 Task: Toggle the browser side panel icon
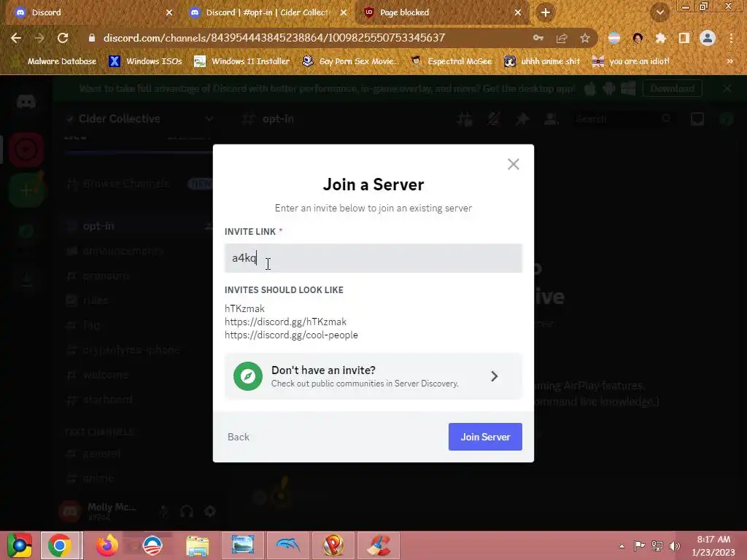coord(684,38)
